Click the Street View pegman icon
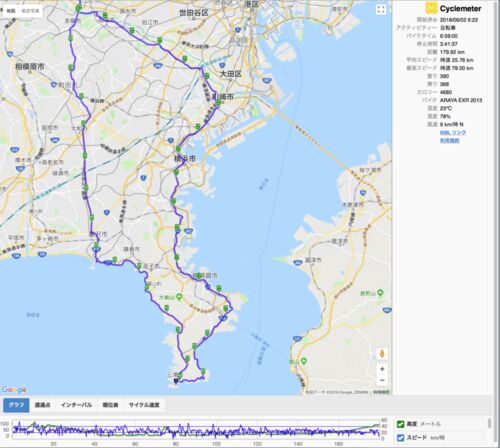The width and height of the screenshot is (500, 448). [382, 354]
